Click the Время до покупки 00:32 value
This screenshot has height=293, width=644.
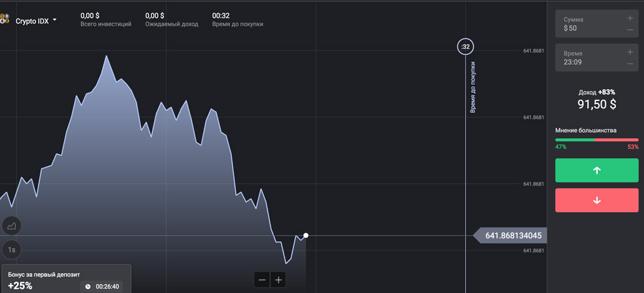coord(221,16)
